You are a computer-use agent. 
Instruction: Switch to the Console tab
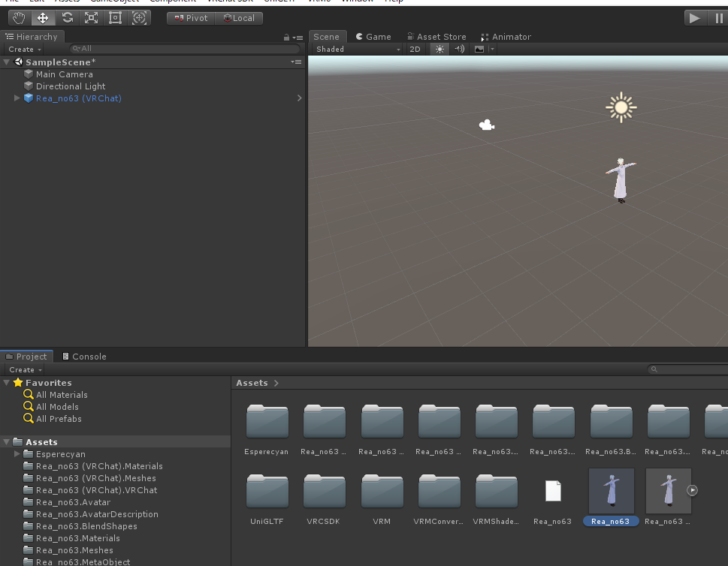pyautogui.click(x=84, y=357)
